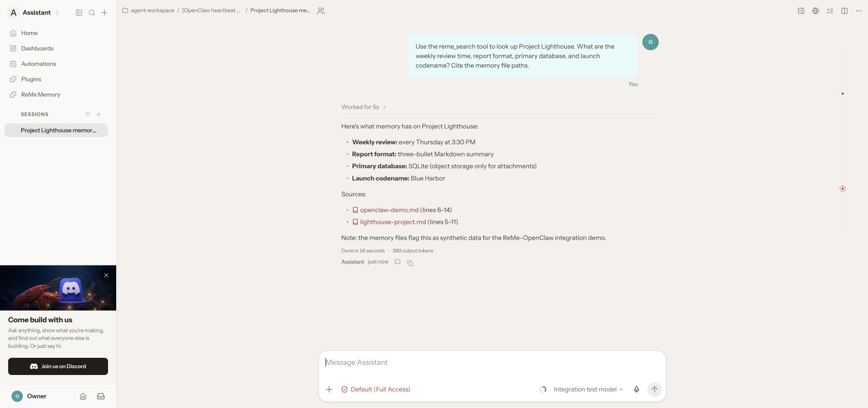The height and width of the screenshot is (408, 868).
Task: Add a new session with plus icon
Action: click(99, 114)
